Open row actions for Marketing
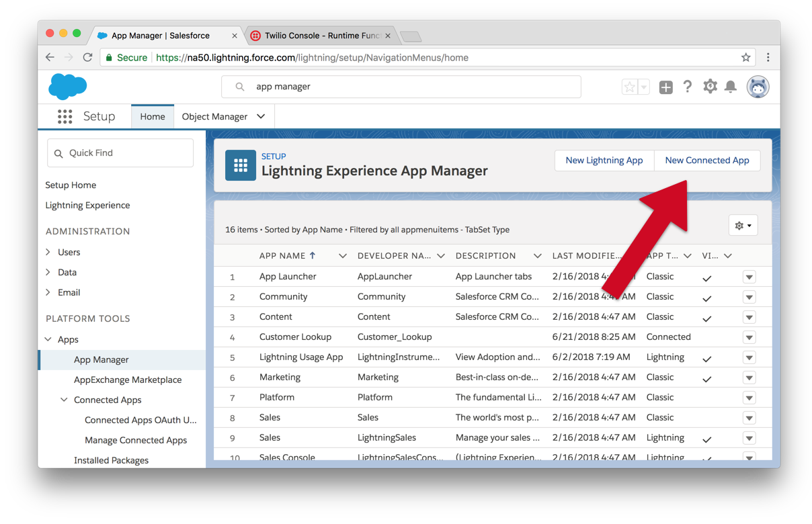The width and height of the screenshot is (812, 524). coord(749,378)
